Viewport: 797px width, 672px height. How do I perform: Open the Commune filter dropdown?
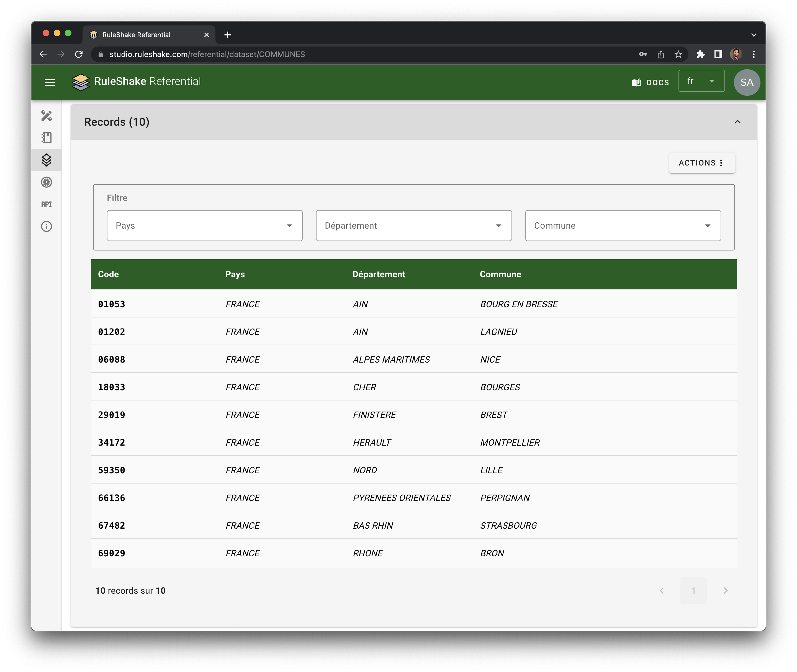pyautogui.click(x=623, y=226)
